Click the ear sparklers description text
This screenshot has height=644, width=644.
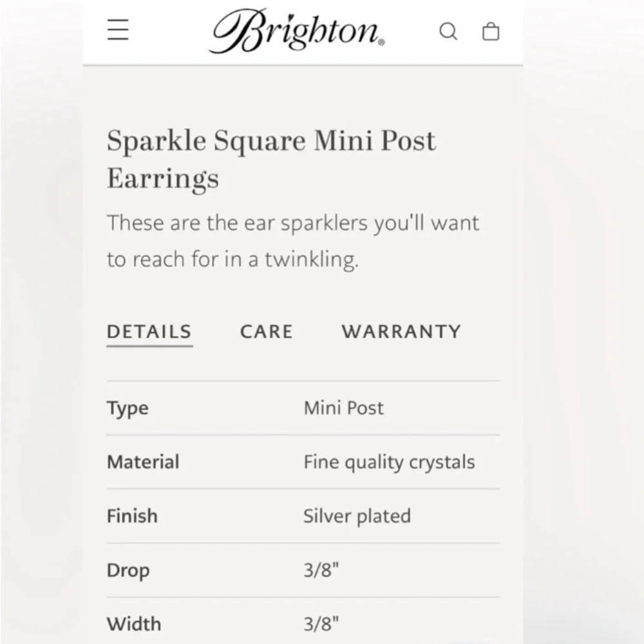click(293, 241)
